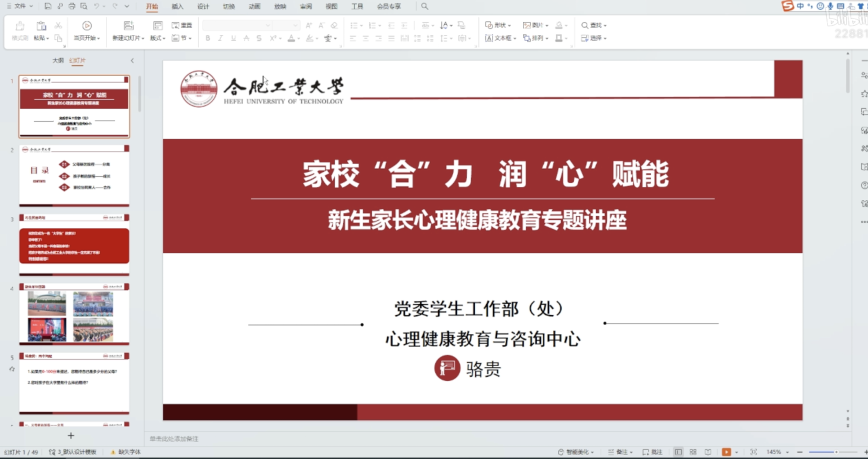Open the Shapes (形状) dropdown
Viewport: 868px width, 459px height.
498,25
